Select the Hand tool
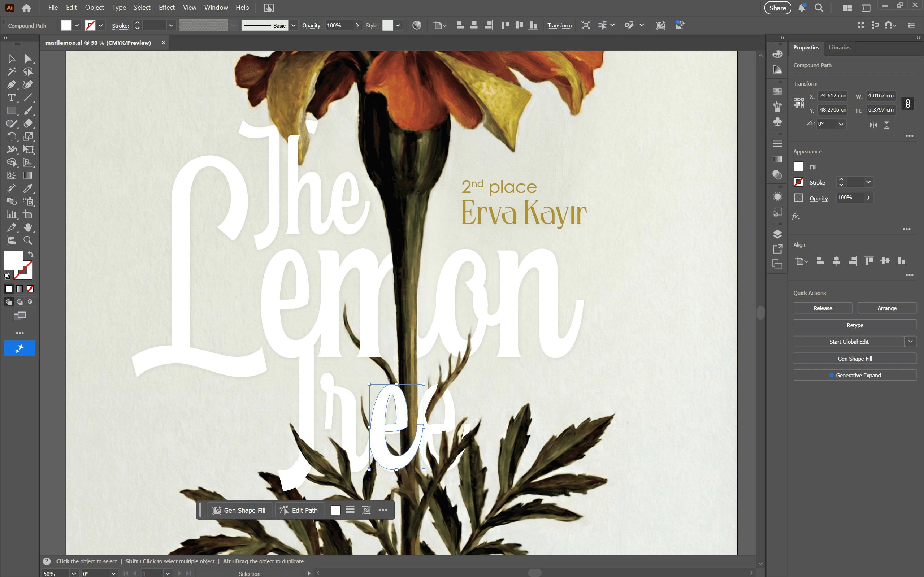Screen dimensions: 924x577 [x=28, y=227]
